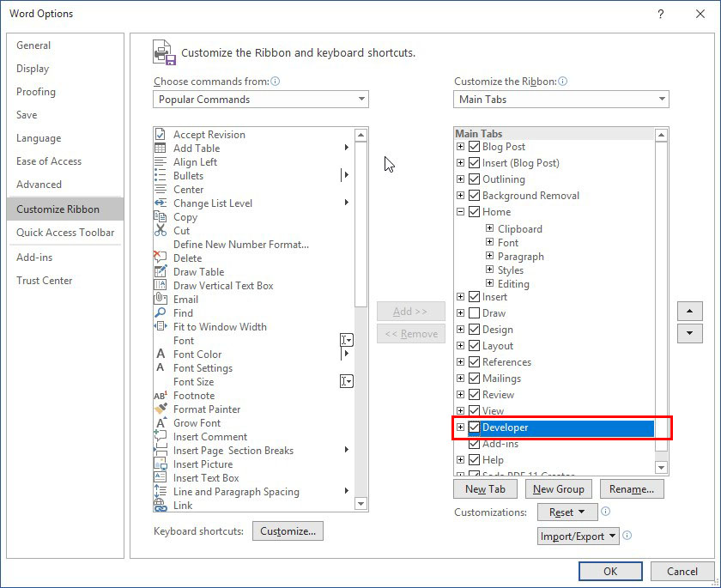Image resolution: width=721 pixels, height=588 pixels.
Task: Uncheck the Blog Post tab checkbox
Action: point(474,147)
